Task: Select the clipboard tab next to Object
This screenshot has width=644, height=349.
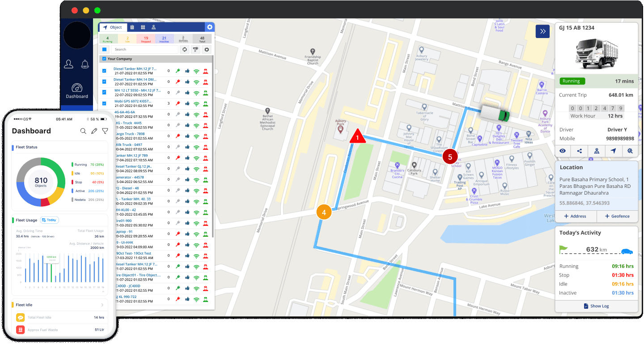Action: point(132,27)
